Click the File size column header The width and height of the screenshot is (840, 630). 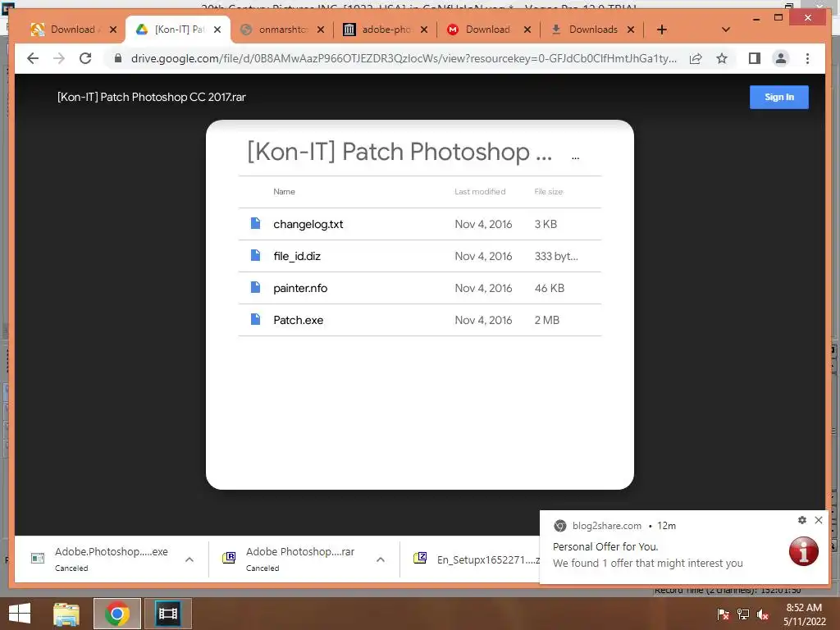point(549,191)
